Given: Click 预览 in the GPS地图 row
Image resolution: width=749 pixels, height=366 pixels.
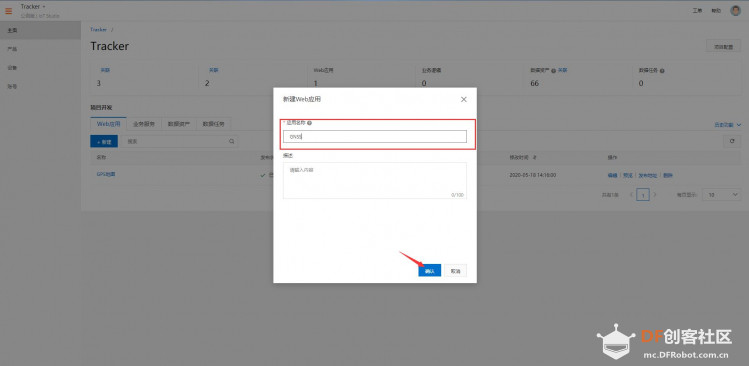Looking at the screenshot, I should (x=628, y=175).
